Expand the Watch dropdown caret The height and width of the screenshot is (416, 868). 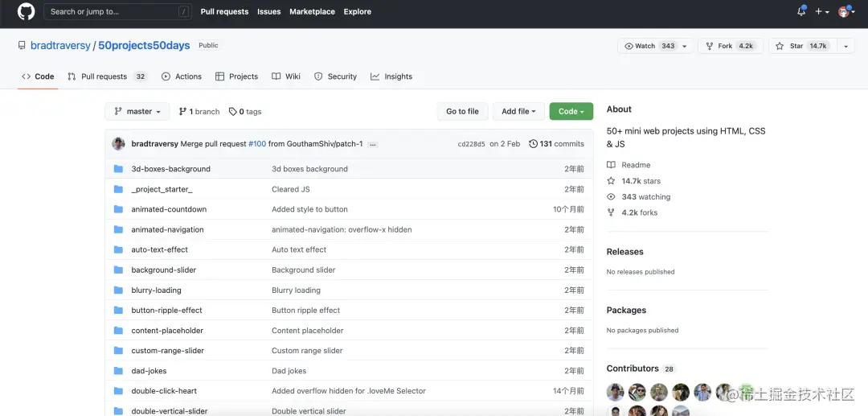pos(686,46)
